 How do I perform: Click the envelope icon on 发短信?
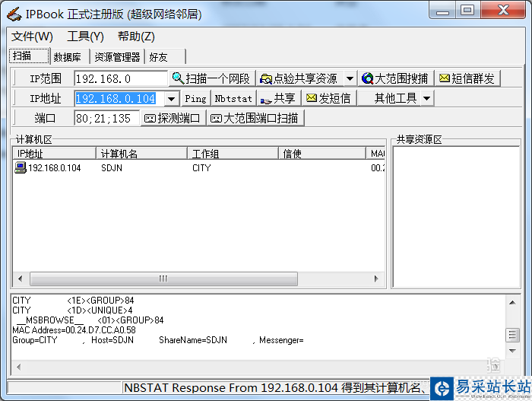tap(312, 98)
